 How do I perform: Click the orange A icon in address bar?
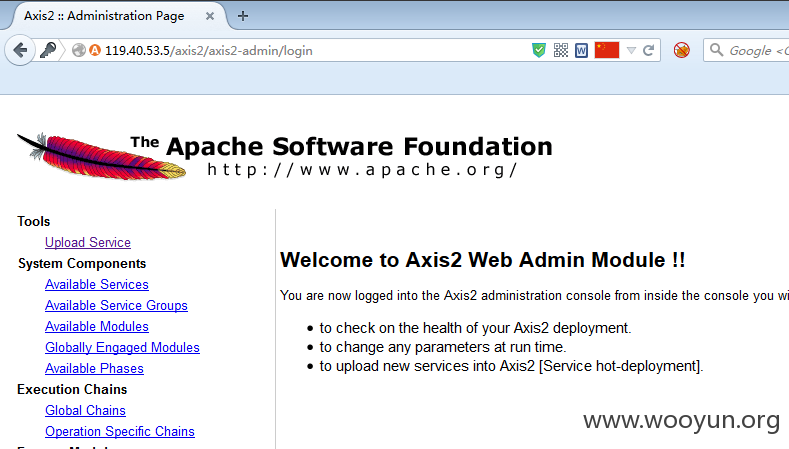coord(95,50)
